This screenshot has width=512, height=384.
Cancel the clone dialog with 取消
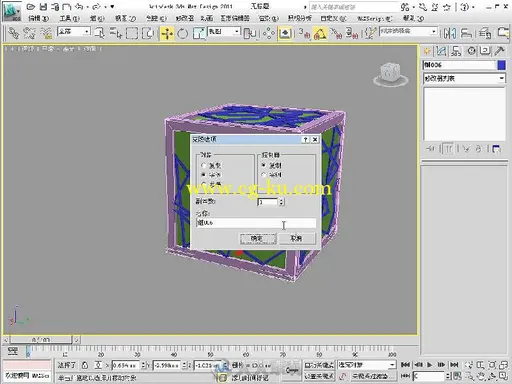[296, 238]
